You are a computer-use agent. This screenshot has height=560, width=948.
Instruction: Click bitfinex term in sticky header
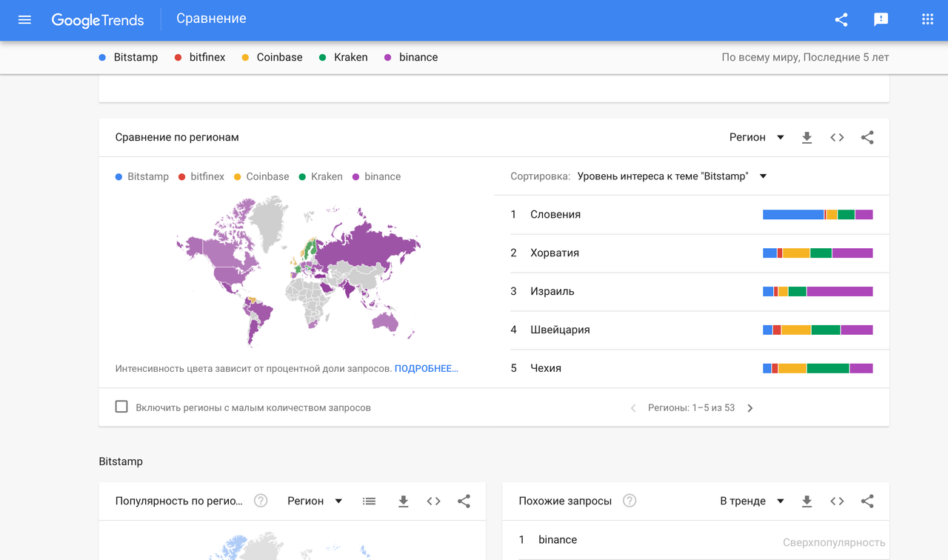200,57
